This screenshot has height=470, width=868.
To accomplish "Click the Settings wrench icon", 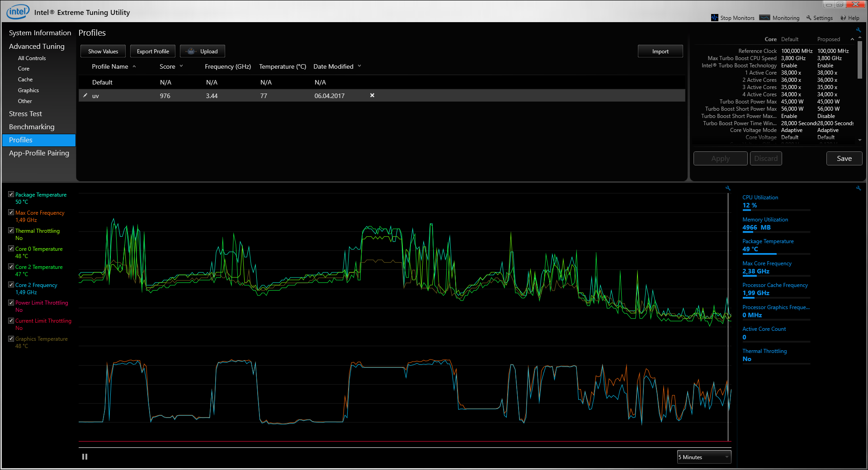I will [809, 18].
